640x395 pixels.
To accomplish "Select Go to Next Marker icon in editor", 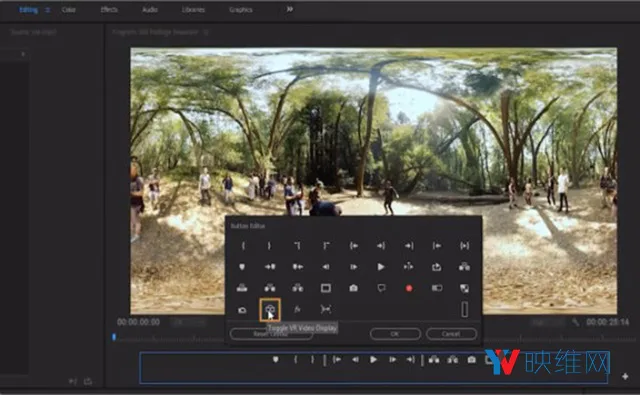I will click(x=270, y=267).
